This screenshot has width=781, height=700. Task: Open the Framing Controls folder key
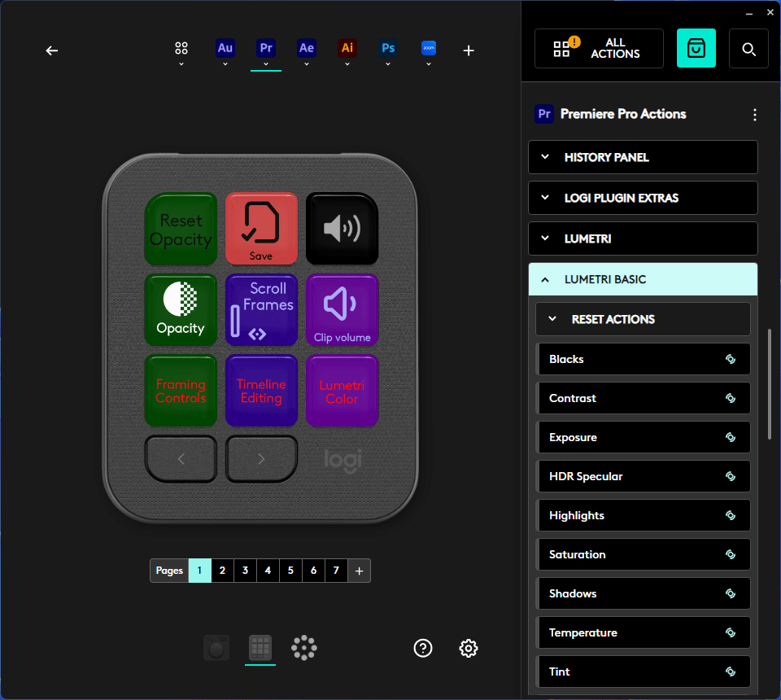pos(181,390)
